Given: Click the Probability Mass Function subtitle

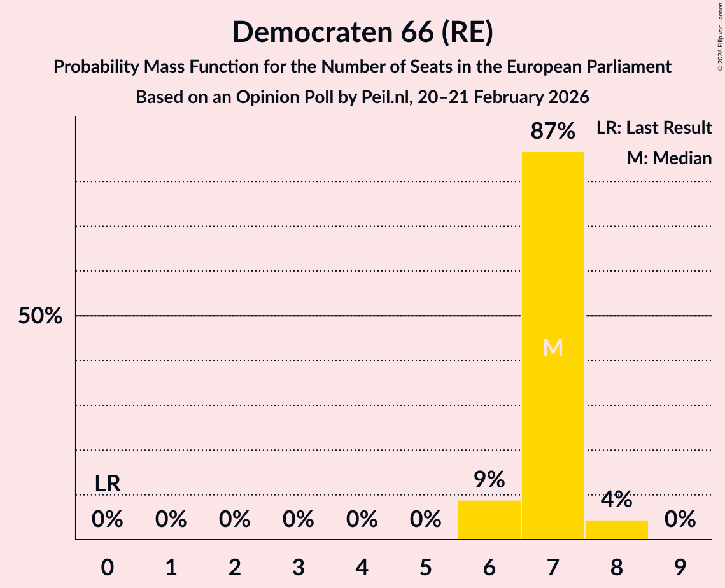Looking at the screenshot, I should point(362,66).
